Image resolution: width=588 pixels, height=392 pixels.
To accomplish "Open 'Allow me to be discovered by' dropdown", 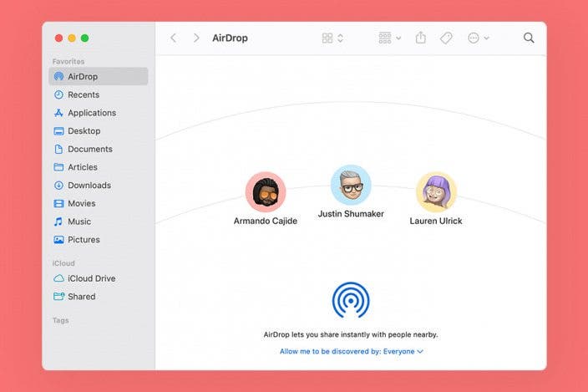I will (x=352, y=352).
